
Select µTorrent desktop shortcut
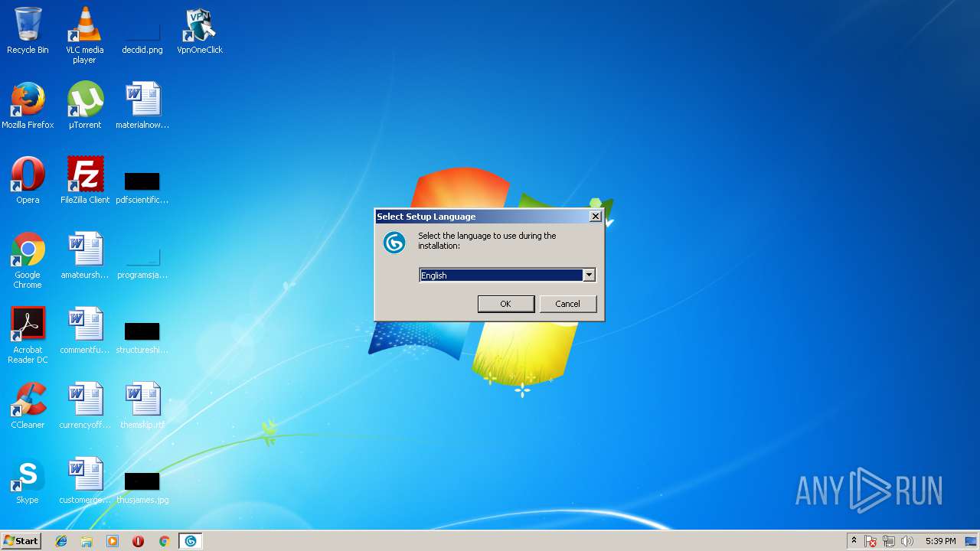click(x=84, y=106)
